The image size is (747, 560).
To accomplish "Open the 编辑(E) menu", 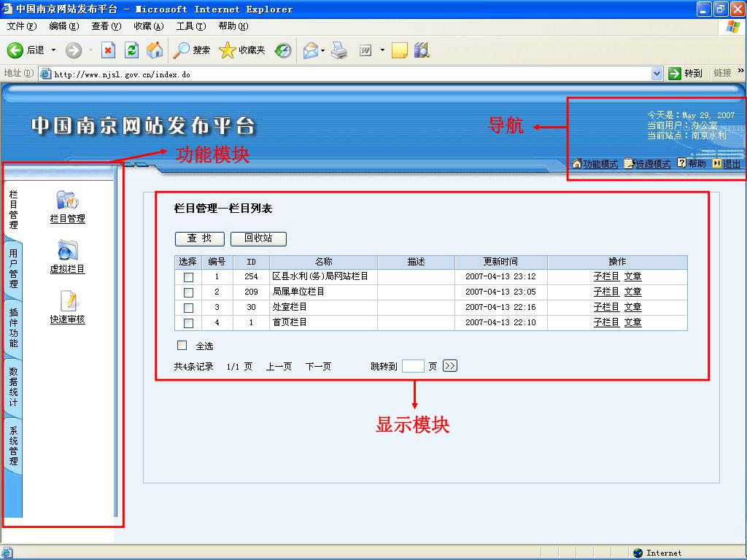I will [64, 26].
